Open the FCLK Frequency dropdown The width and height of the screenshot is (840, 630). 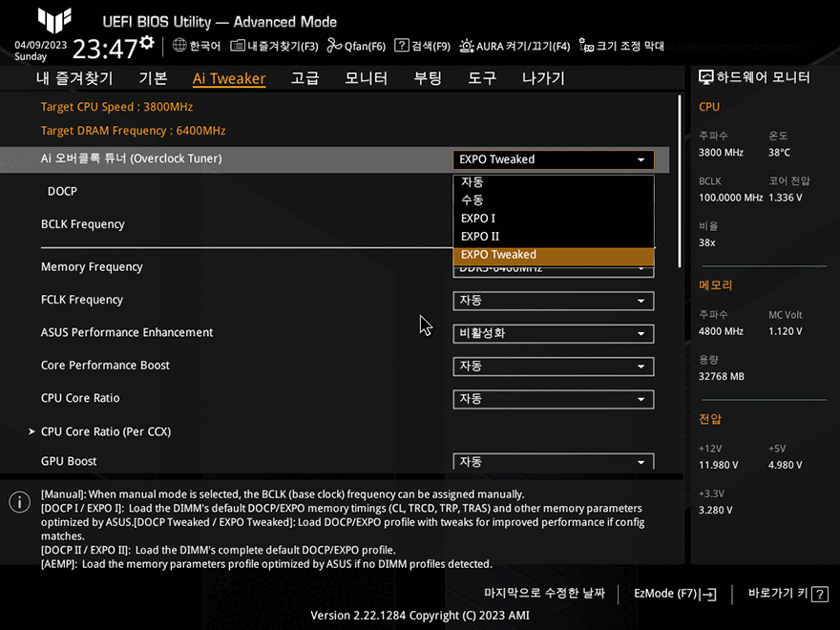pos(554,301)
